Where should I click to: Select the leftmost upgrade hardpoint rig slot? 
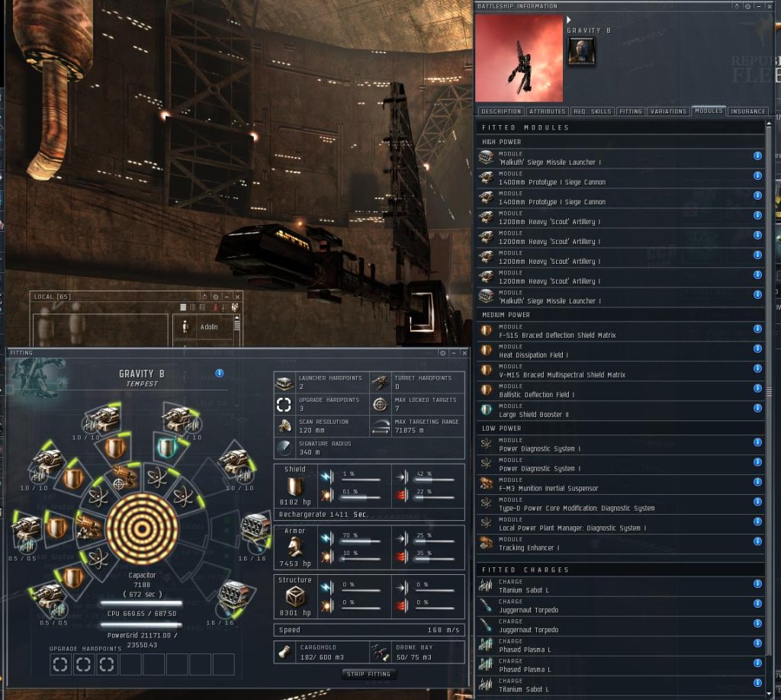click(x=60, y=665)
